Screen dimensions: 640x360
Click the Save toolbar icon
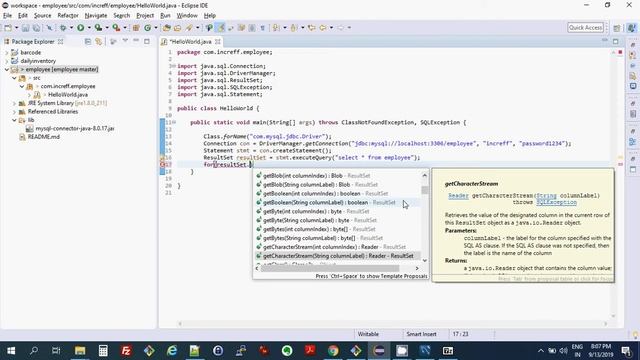pos(25,28)
